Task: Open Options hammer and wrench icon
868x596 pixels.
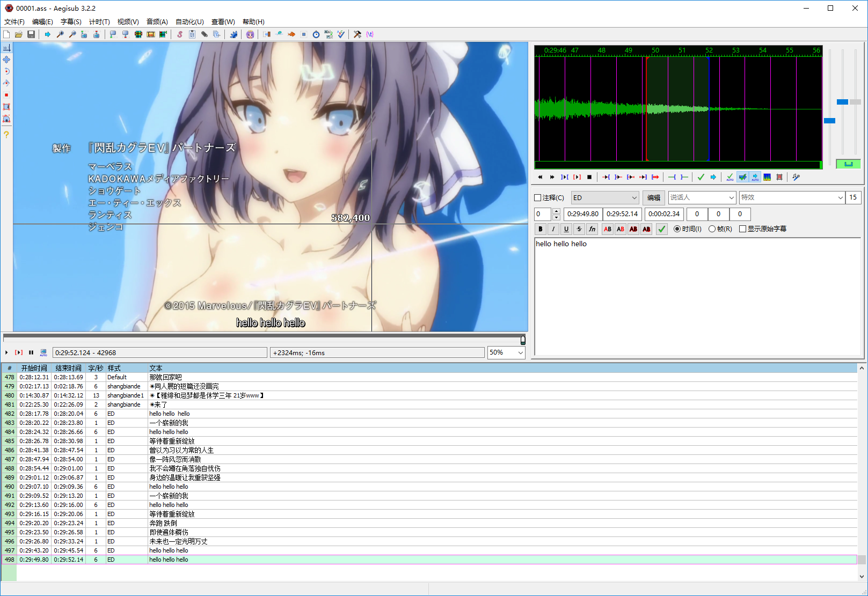Action: [x=358, y=34]
